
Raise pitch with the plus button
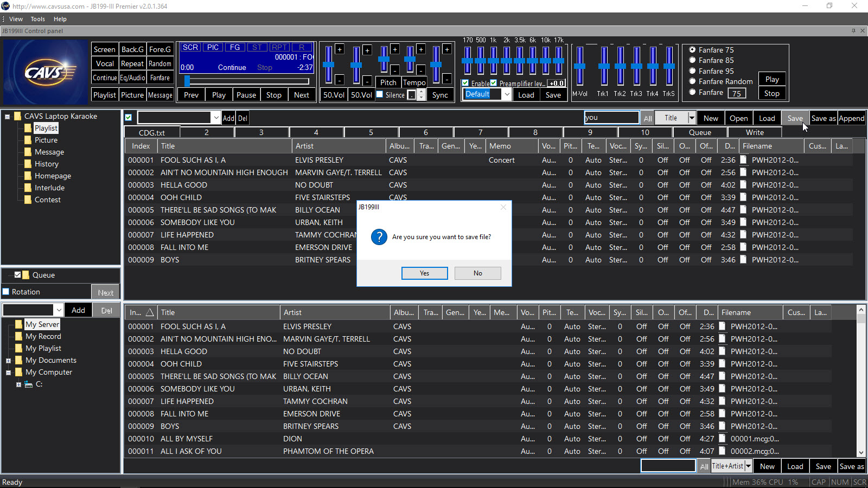(395, 49)
